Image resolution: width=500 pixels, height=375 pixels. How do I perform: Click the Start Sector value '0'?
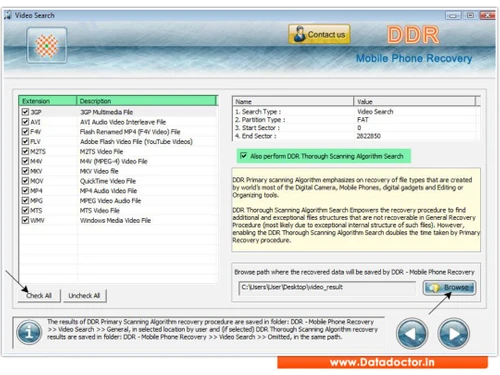359,128
